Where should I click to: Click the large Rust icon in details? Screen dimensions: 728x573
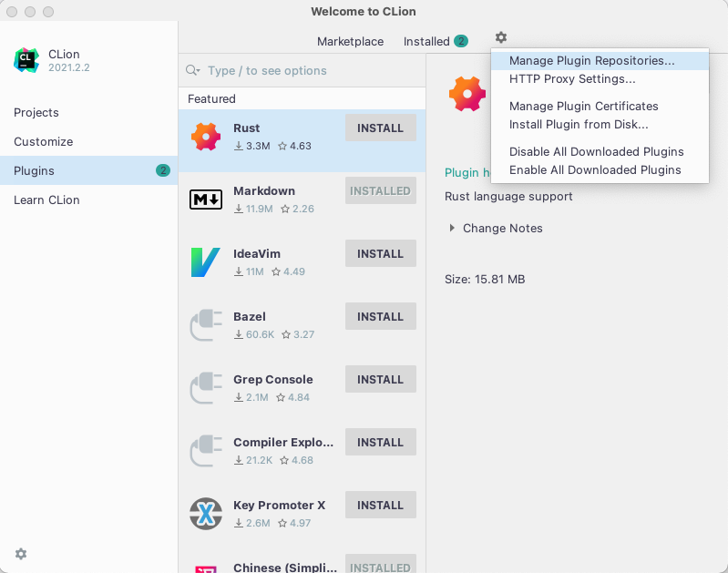[x=467, y=94]
